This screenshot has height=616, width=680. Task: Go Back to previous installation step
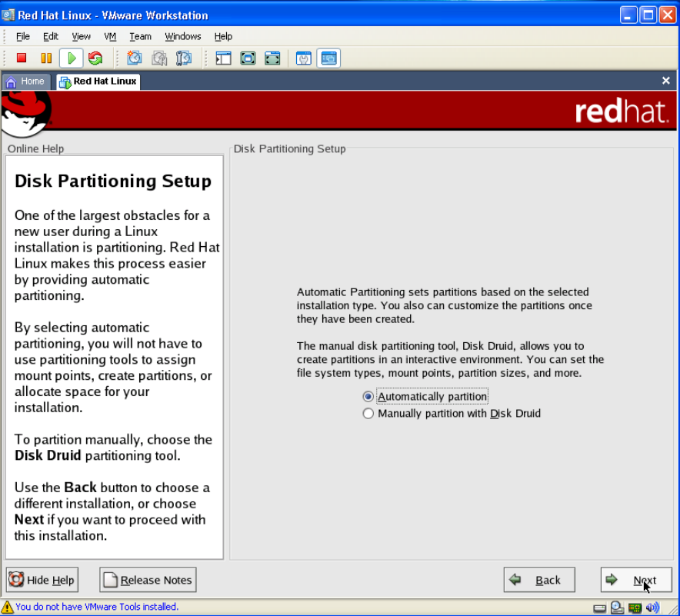(x=539, y=580)
